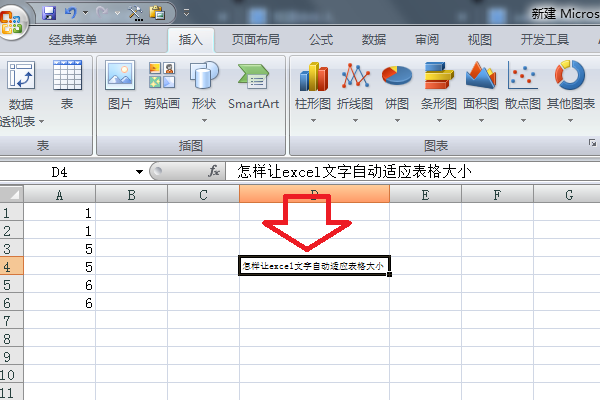Click the Select All corner button
Viewport: 600px width, 400px height.
[11, 194]
